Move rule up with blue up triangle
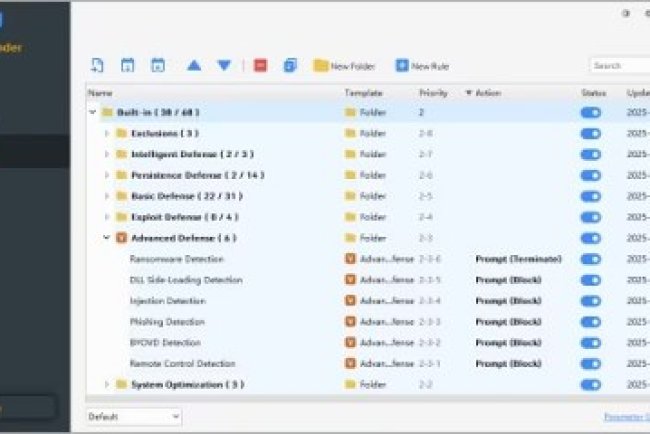Screen dimensions: 650x434 194,65
